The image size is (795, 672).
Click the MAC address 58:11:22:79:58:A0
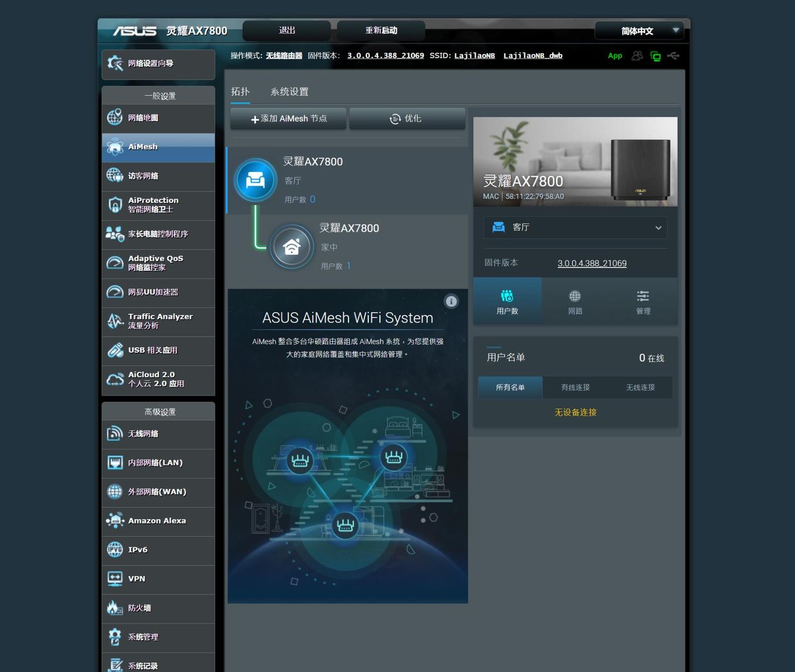[535, 196]
